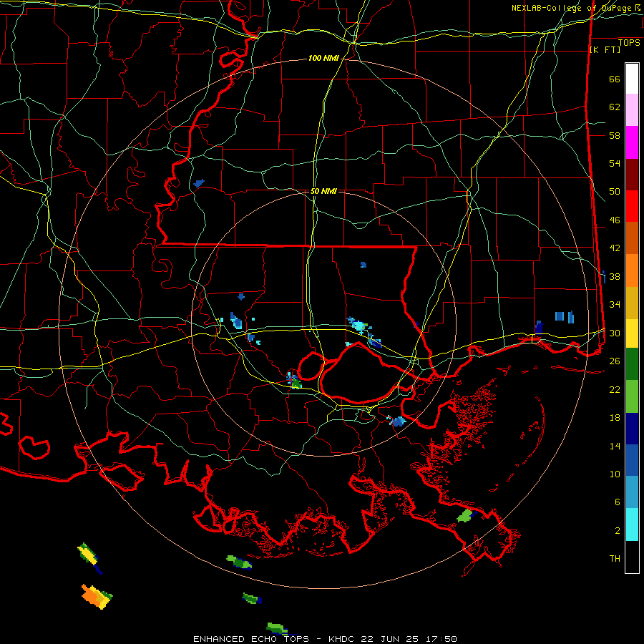Click the white swatch in the tops legend
Image resolution: width=644 pixels, height=644 pixels.
[x=632, y=79]
